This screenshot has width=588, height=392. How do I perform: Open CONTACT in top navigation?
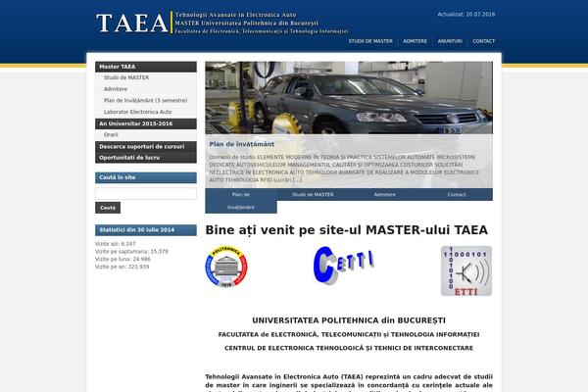483,41
